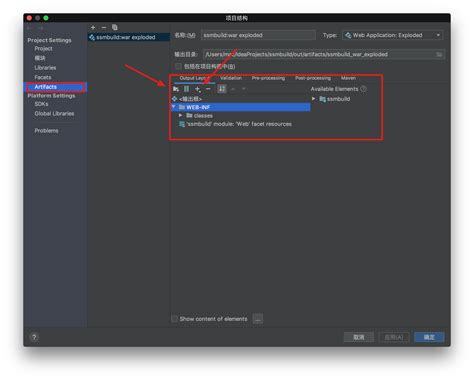The width and height of the screenshot is (474, 380).
Task: Toggle sort elements by names and types
Action: (222, 89)
